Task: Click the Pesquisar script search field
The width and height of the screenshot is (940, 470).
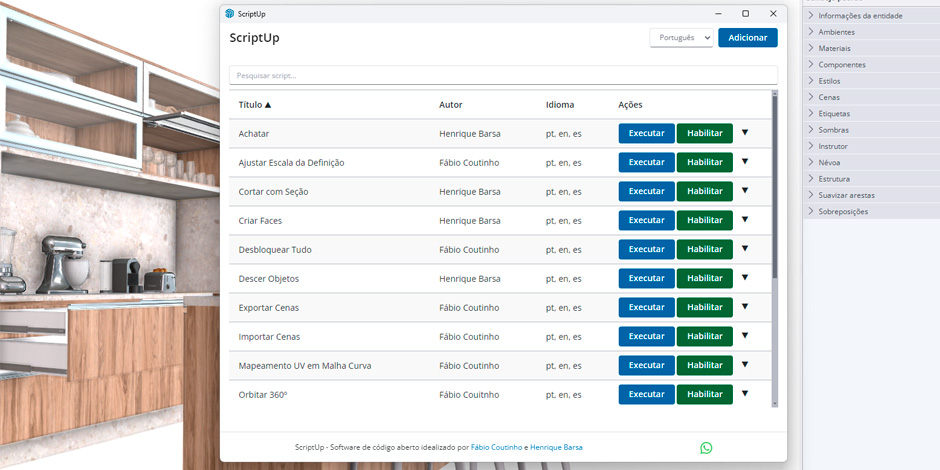Action: pyautogui.click(x=502, y=75)
